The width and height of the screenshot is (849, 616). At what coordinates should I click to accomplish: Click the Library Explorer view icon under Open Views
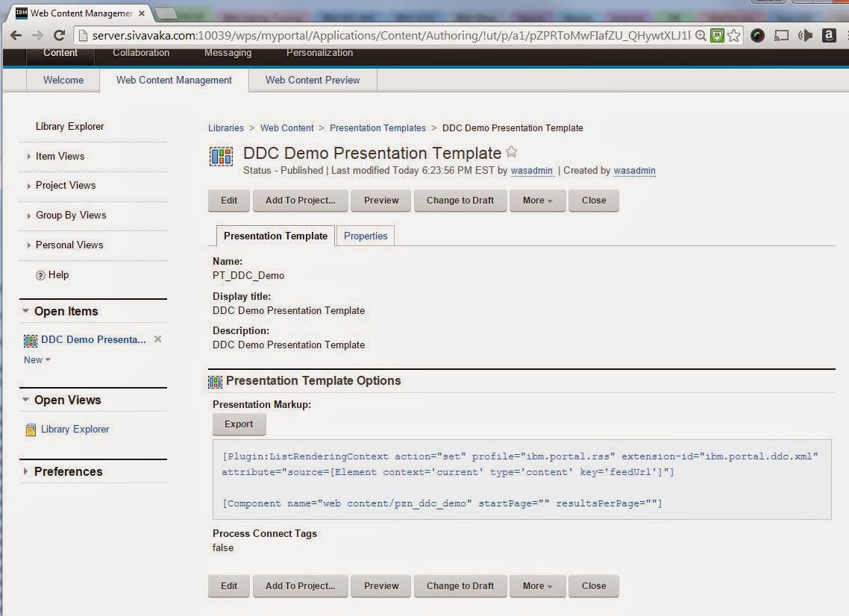pyautogui.click(x=31, y=430)
